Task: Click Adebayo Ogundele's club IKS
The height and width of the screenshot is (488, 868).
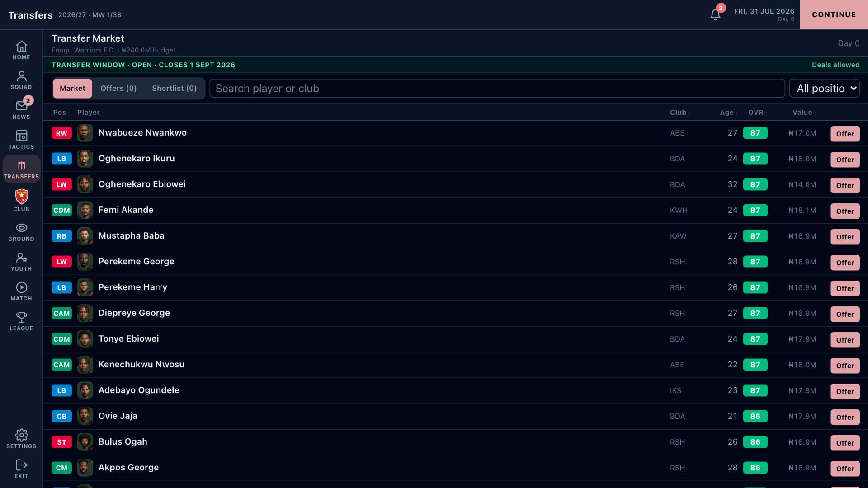Action: (x=675, y=390)
